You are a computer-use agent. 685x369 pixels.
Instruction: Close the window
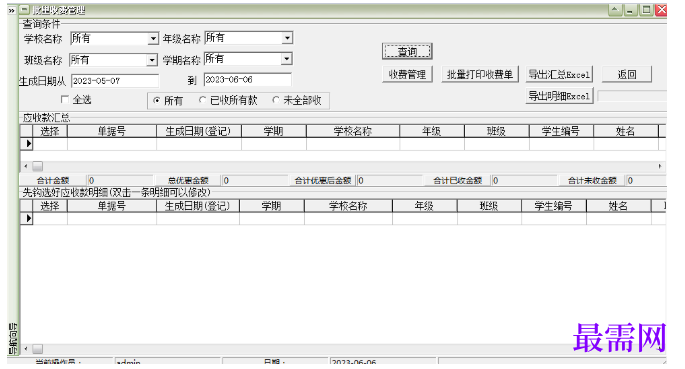point(661,10)
